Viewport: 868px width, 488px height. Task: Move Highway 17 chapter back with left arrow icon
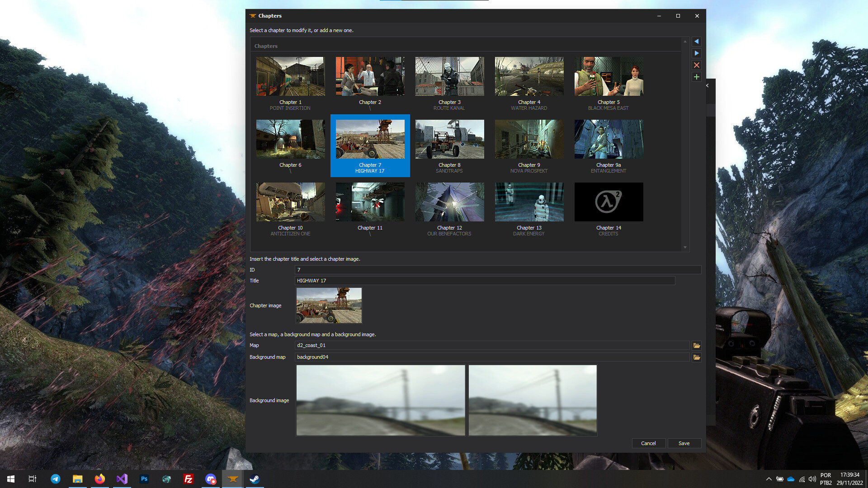click(697, 42)
